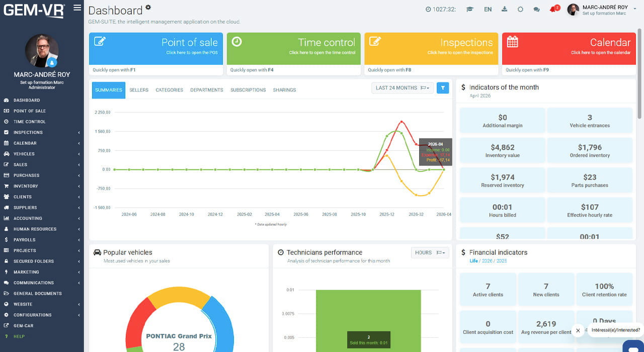The image size is (644, 352).
Task: Expand the Sales sidebar chevron
Action: (x=79, y=164)
